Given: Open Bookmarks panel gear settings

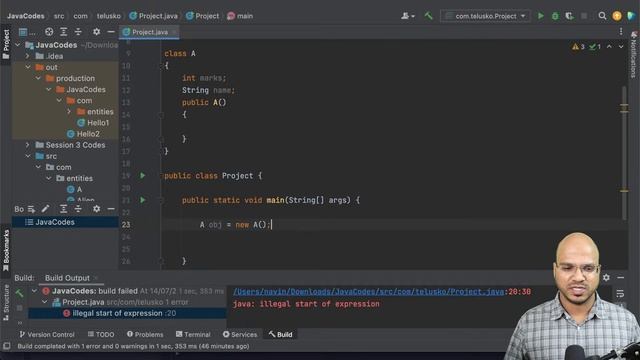Looking at the screenshot, I should [x=96, y=209].
